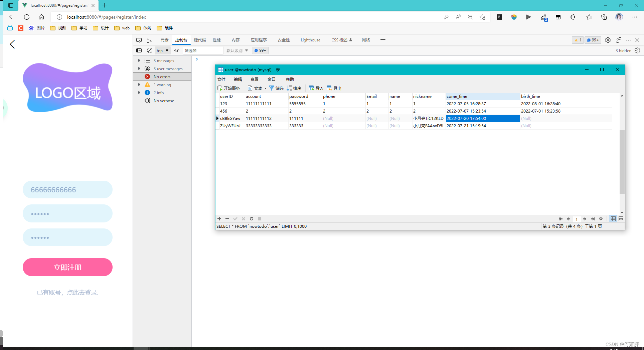Select the inspect element tool in DevTools
Image resolution: width=644 pixels, height=350 pixels.
coord(139,40)
